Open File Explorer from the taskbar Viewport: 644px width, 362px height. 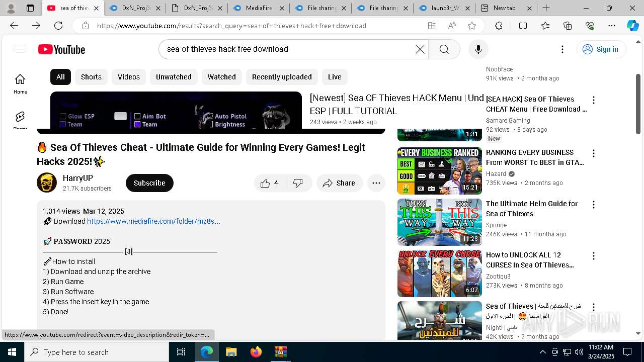[x=231, y=352]
